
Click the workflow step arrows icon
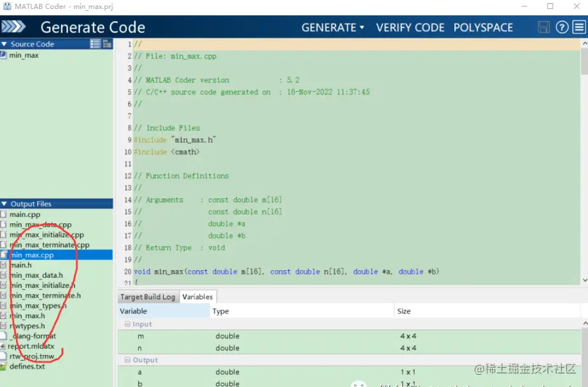pos(13,27)
